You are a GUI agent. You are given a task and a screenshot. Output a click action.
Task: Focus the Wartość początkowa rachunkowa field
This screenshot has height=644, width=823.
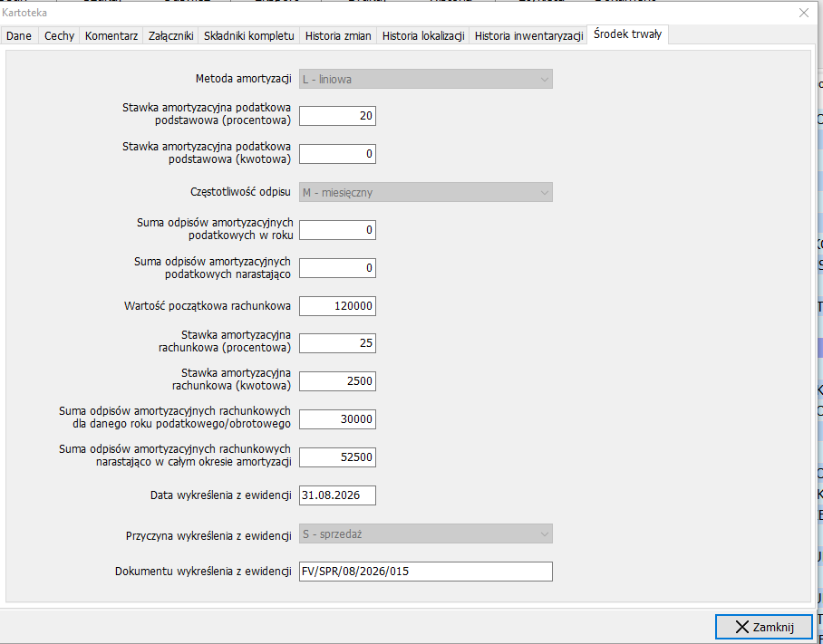(337, 306)
